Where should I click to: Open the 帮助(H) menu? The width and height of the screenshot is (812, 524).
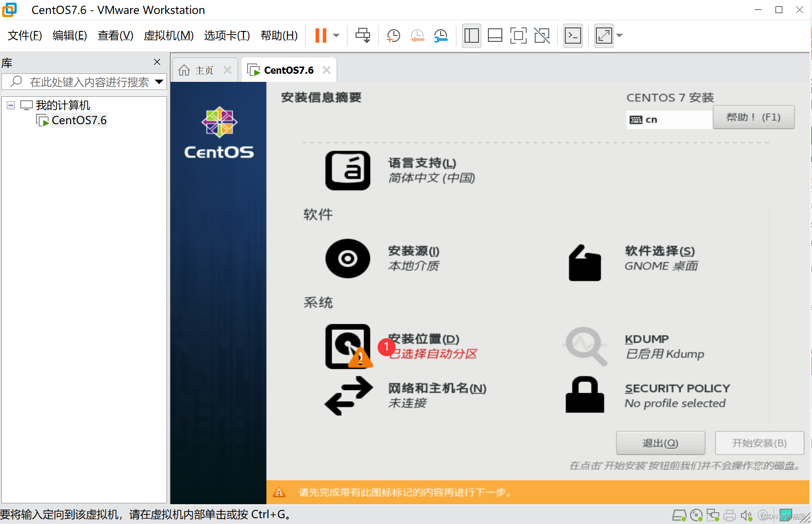click(279, 36)
